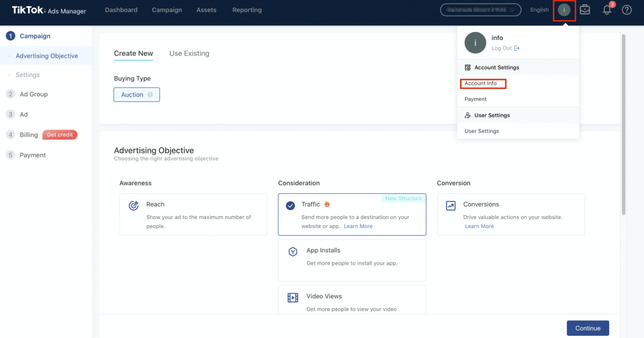Click the App Installs cube icon
The width and height of the screenshot is (644, 338).
[293, 252]
